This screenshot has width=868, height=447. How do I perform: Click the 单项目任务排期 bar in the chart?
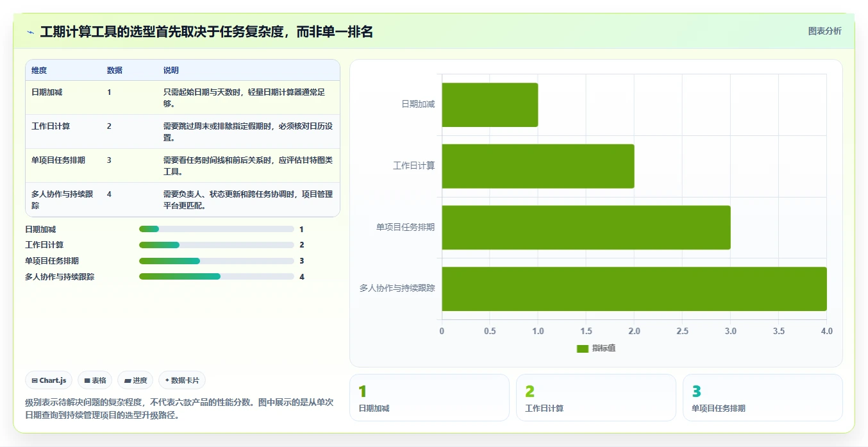pos(586,228)
